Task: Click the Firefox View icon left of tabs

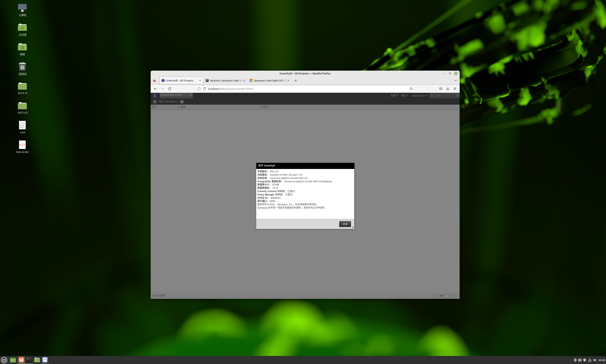Action: (154, 80)
